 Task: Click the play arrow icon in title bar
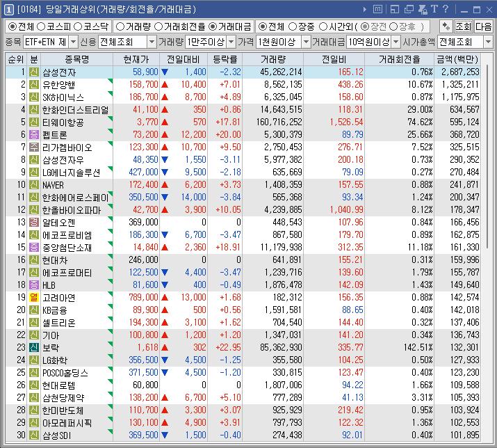pyautogui.click(x=365, y=10)
